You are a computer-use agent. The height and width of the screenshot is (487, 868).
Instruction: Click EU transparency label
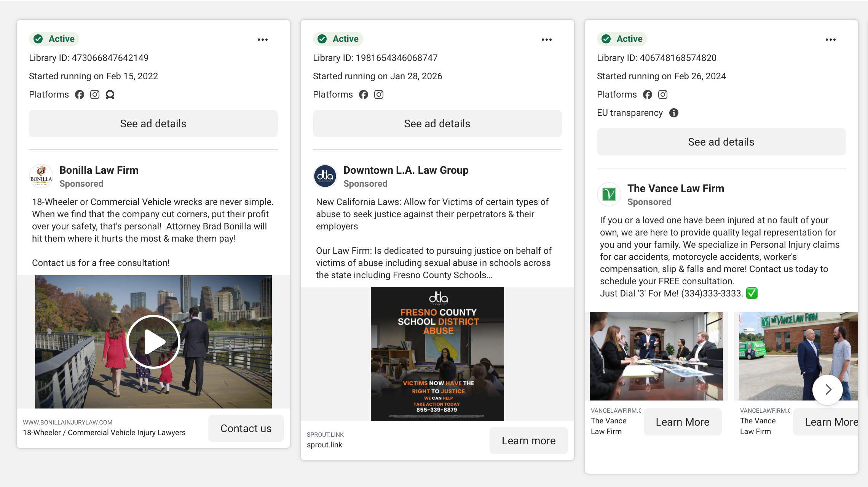tap(630, 113)
